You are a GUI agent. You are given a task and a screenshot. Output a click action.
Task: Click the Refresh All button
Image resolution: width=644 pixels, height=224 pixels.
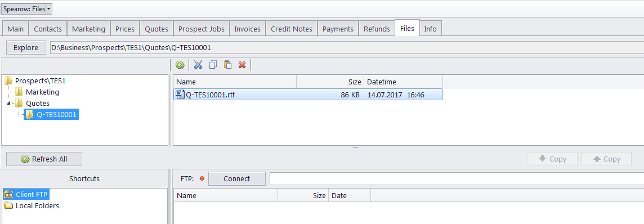point(44,159)
